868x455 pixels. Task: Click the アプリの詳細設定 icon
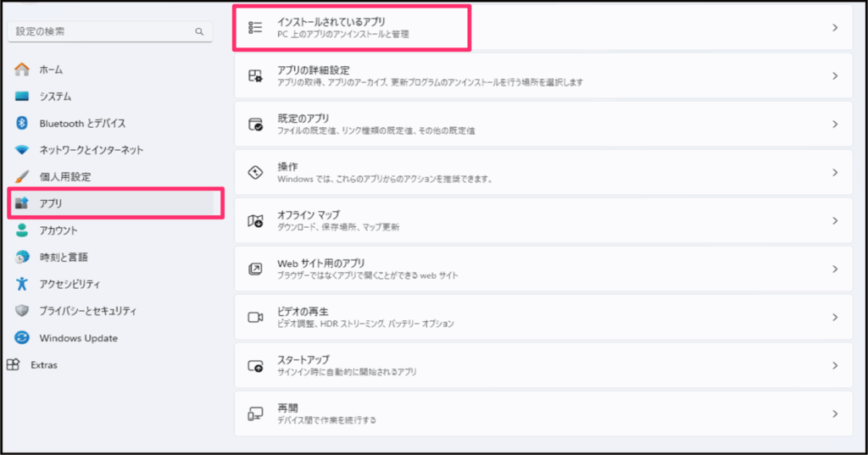point(255,75)
